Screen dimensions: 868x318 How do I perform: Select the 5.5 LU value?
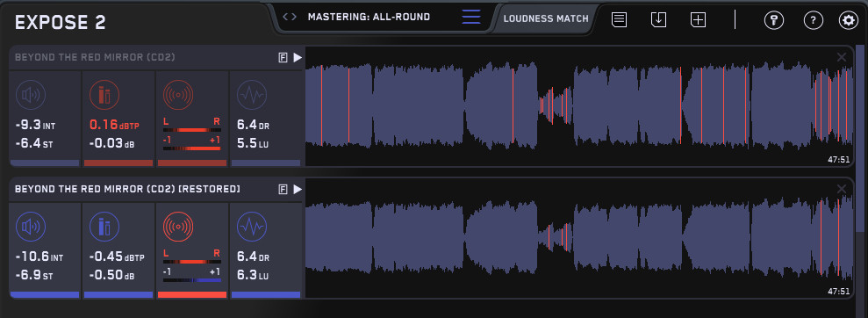point(253,144)
